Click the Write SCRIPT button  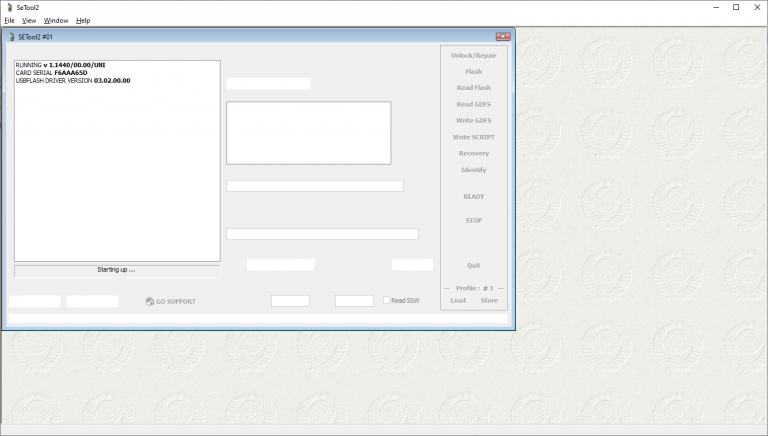pos(474,137)
